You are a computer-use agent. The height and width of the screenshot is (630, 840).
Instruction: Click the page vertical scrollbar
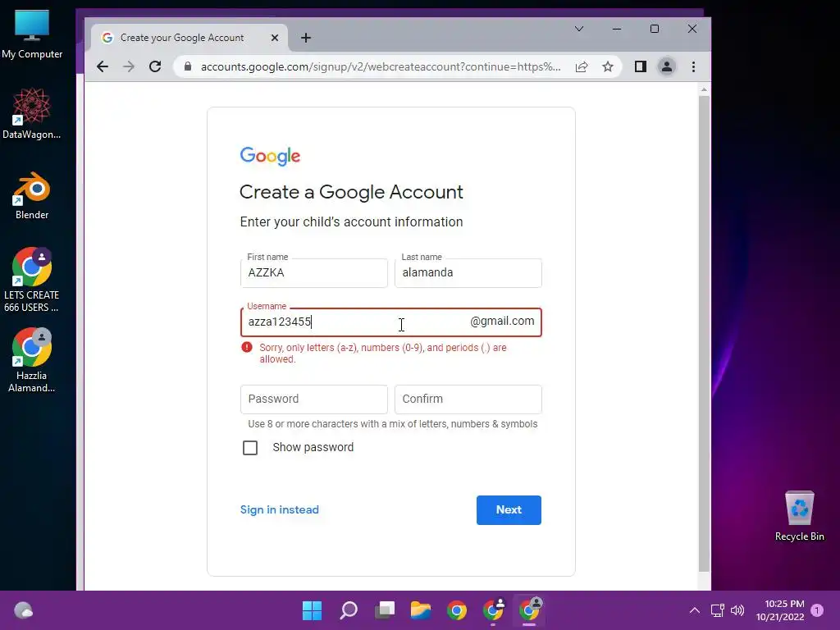click(x=704, y=332)
